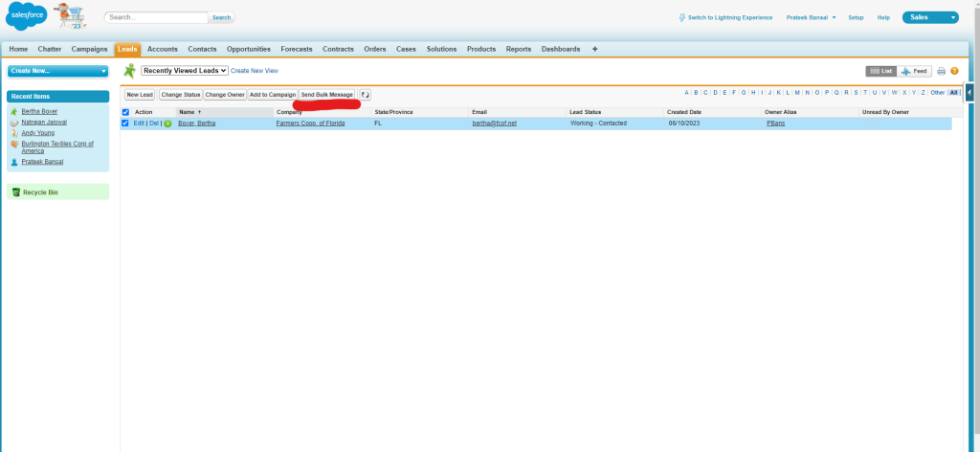Open Prateek Bansal in Recent Items
The image size is (980, 452).
coord(42,161)
